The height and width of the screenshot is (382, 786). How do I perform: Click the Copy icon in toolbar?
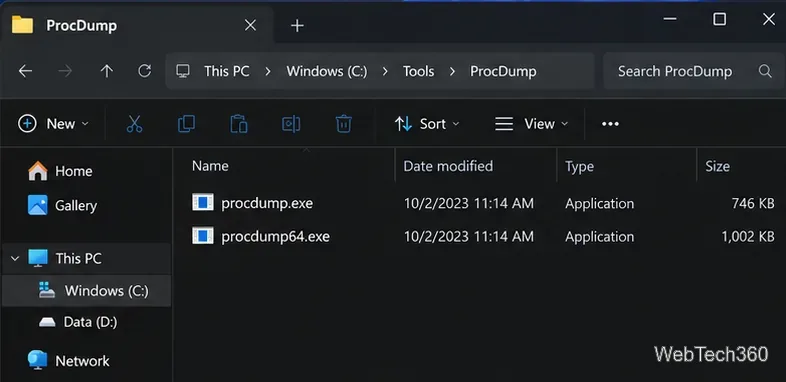(186, 124)
